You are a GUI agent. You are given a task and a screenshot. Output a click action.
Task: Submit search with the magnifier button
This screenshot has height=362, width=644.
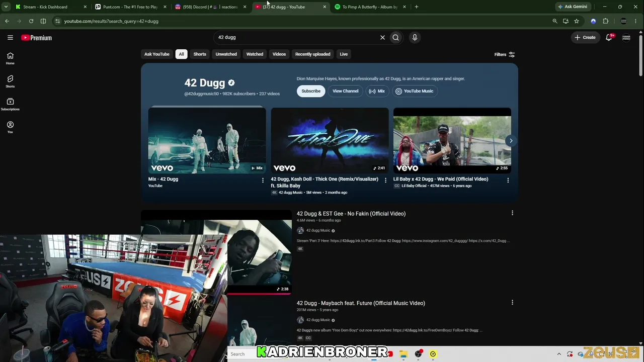(x=396, y=37)
